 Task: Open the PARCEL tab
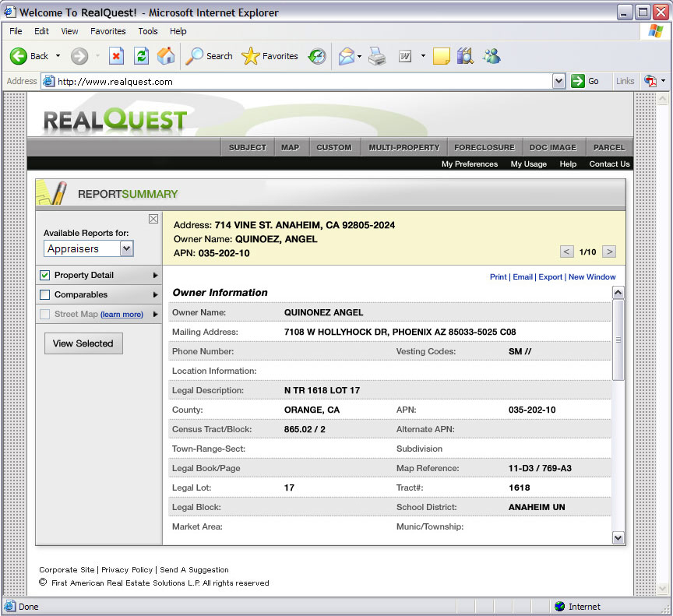click(609, 147)
